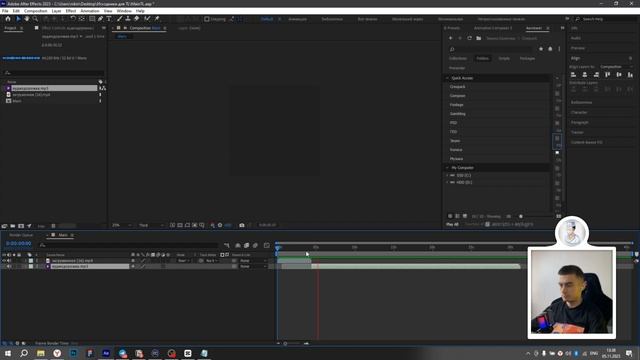This screenshot has height=360, width=640.
Task: Toggle mask and shape path visibility in viewer
Action: pos(187,225)
